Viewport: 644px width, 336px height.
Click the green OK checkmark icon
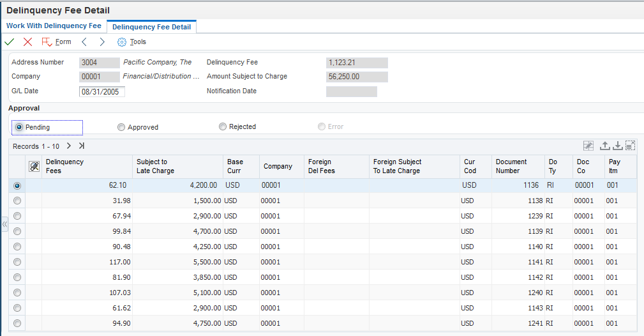pyautogui.click(x=10, y=42)
